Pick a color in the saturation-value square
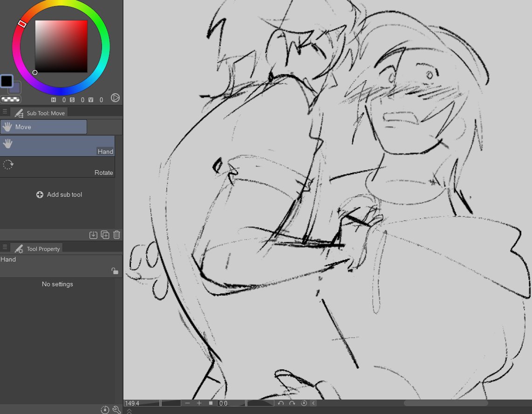The height and width of the screenshot is (414, 532). [61, 46]
